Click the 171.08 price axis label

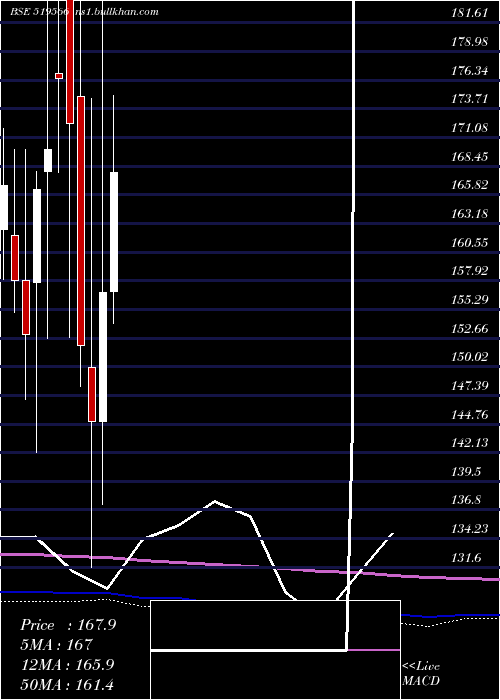[x=470, y=128]
